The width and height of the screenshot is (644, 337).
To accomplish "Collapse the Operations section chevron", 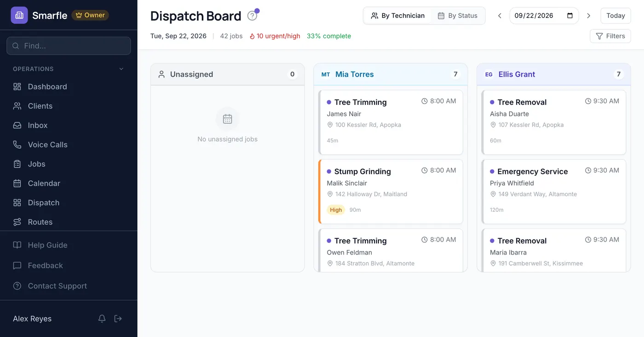I will pos(121,69).
